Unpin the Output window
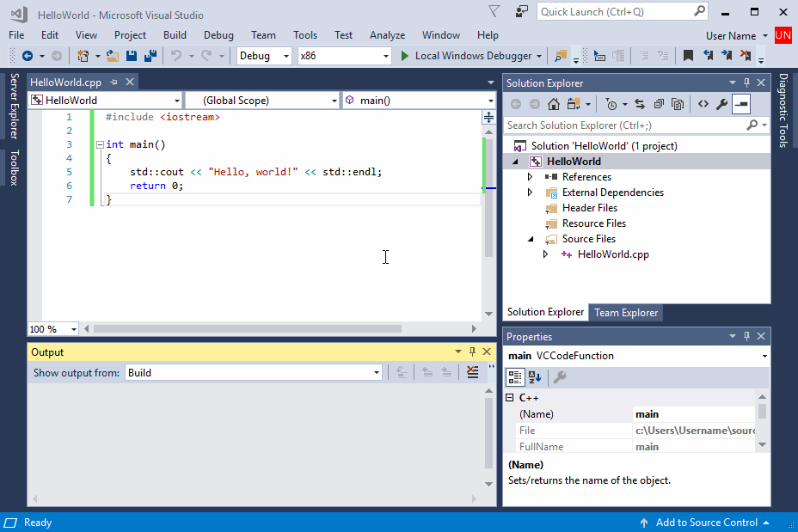This screenshot has width=798, height=532. pos(471,352)
